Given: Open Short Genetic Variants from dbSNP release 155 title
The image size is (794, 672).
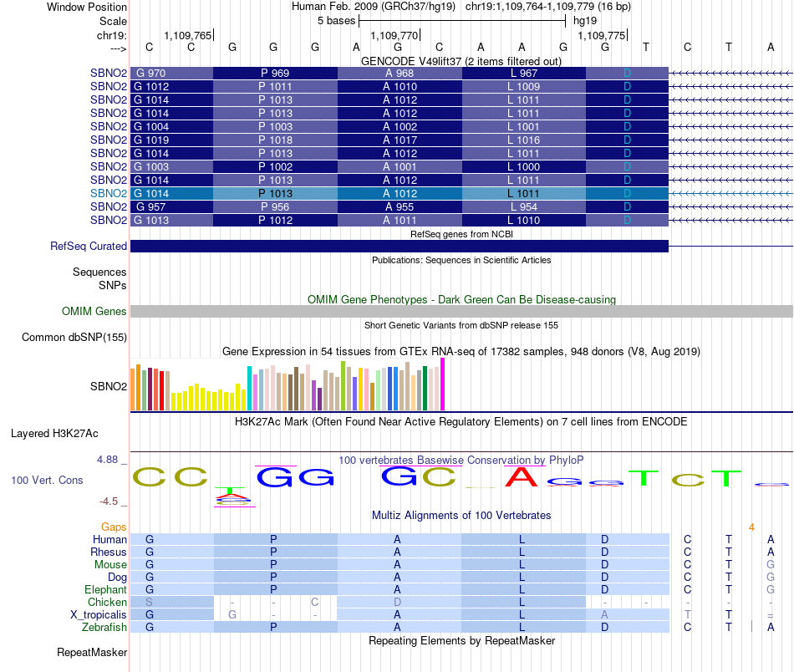Looking at the screenshot, I should point(461,325).
